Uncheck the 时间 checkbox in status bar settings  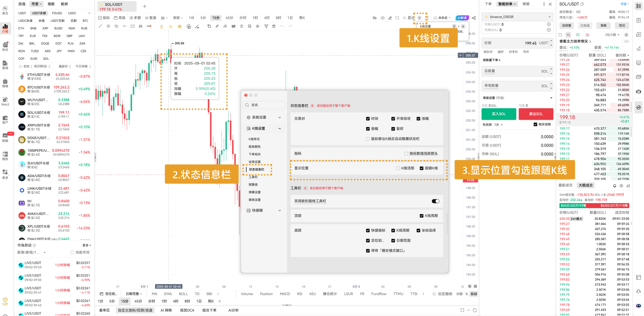pos(368,119)
